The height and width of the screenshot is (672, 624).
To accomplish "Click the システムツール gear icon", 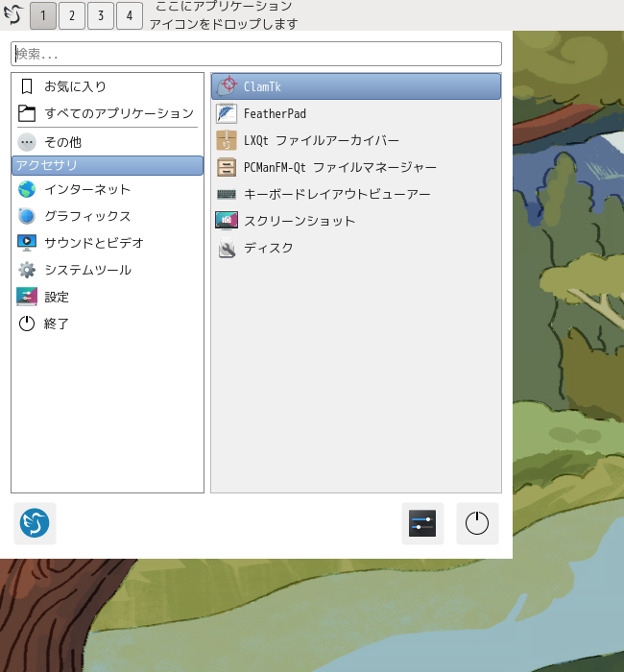I will (27, 270).
